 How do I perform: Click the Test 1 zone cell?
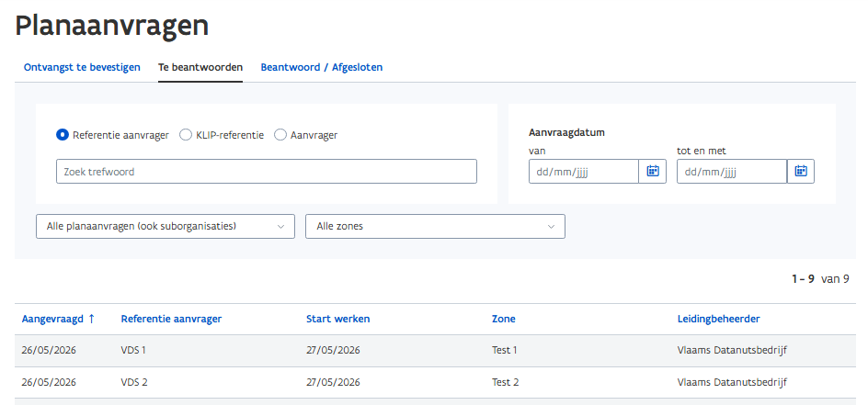(505, 350)
